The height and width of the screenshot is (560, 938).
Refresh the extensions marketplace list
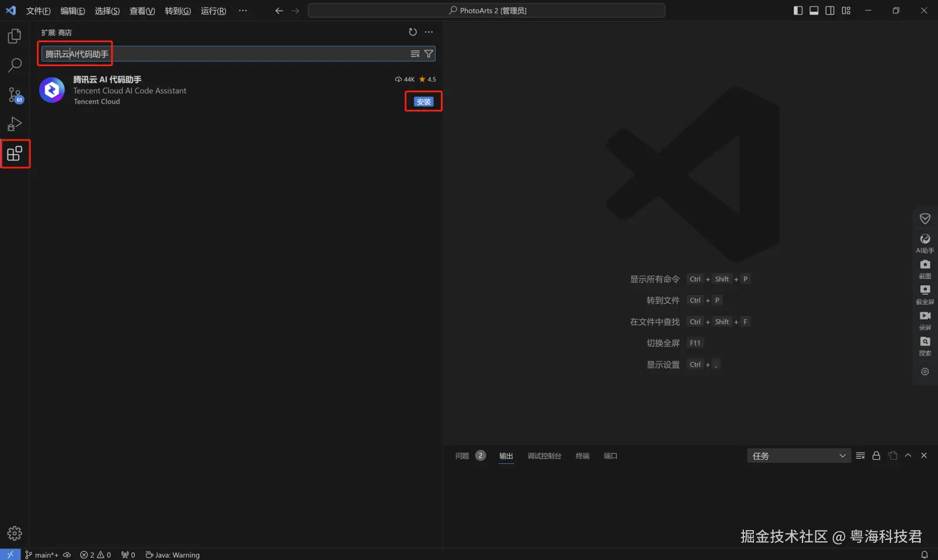coord(413,32)
